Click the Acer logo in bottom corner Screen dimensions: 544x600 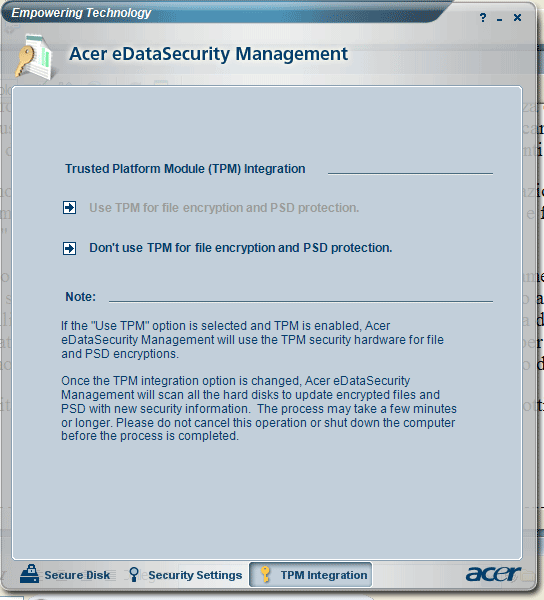pos(493,574)
